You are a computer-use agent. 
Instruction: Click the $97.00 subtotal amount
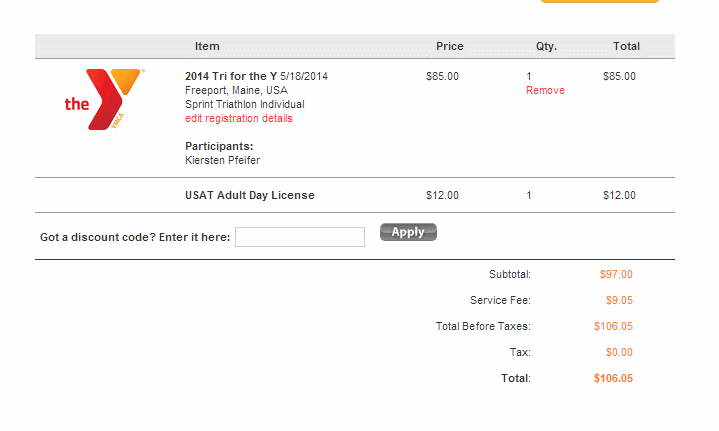click(616, 274)
